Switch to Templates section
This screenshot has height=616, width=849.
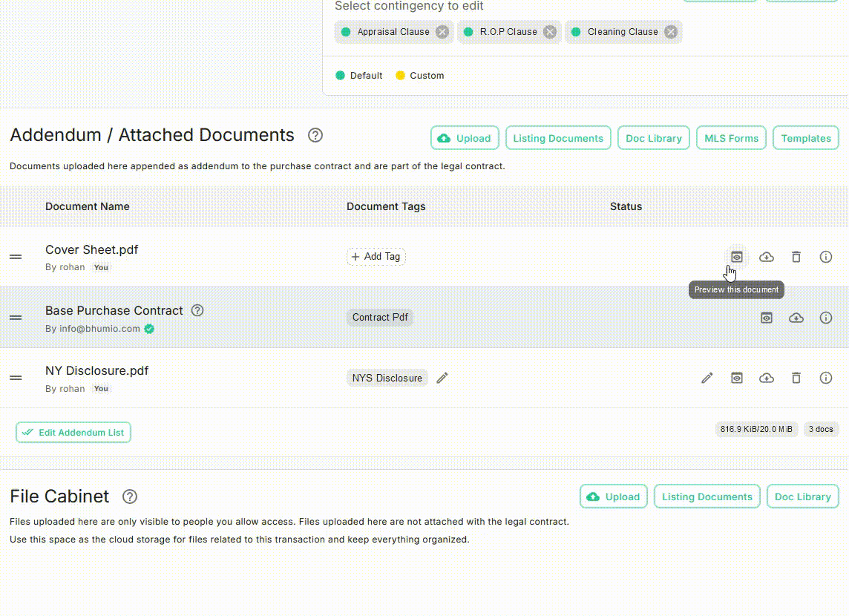pos(805,138)
